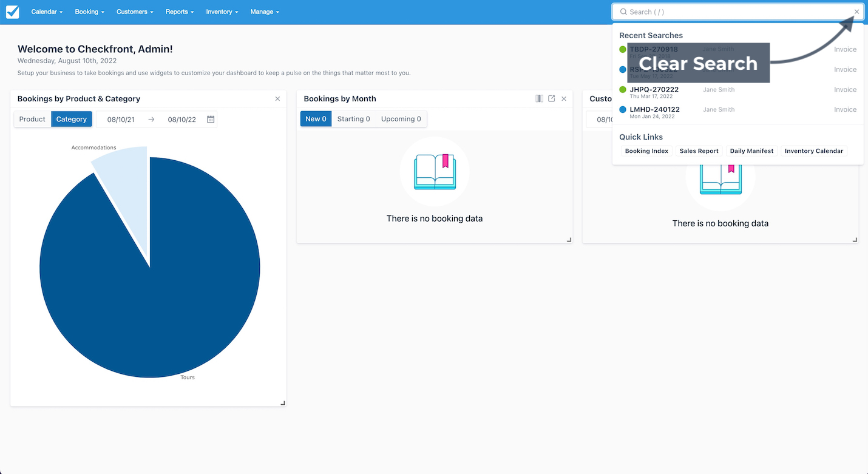The image size is (868, 474).
Task: Open recent search JHPQ-270222
Action: click(654, 89)
